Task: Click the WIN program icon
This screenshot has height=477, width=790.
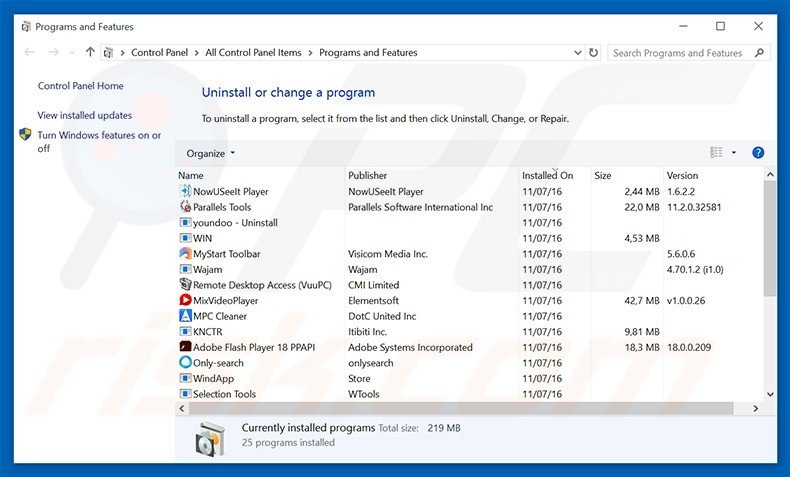Action: (x=185, y=238)
